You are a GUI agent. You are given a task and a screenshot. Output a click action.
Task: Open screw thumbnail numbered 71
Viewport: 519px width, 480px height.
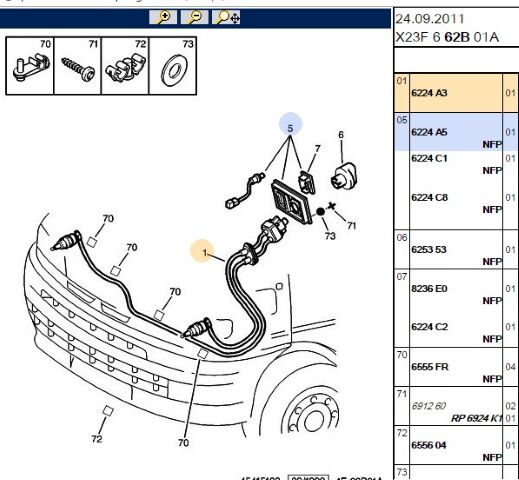(78, 66)
